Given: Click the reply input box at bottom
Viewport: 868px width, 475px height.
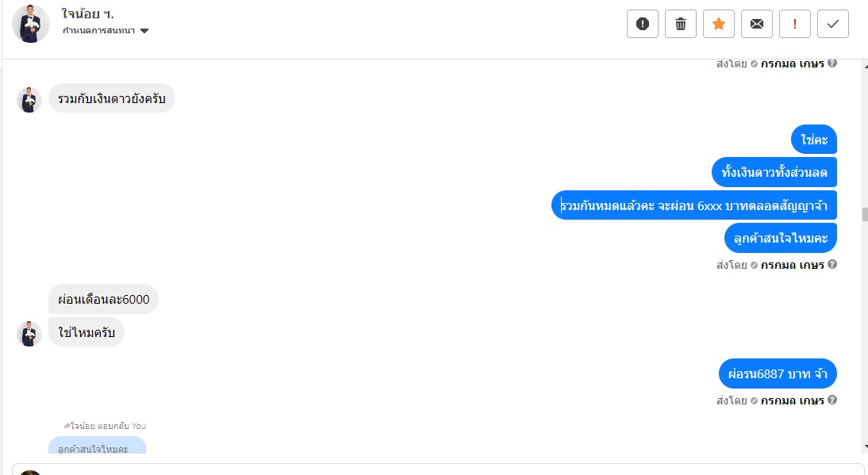Looking at the screenshot, I should (444, 469).
